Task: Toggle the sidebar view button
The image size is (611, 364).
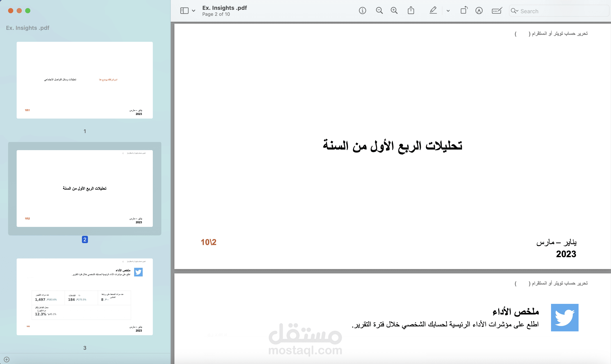Action: point(184,10)
